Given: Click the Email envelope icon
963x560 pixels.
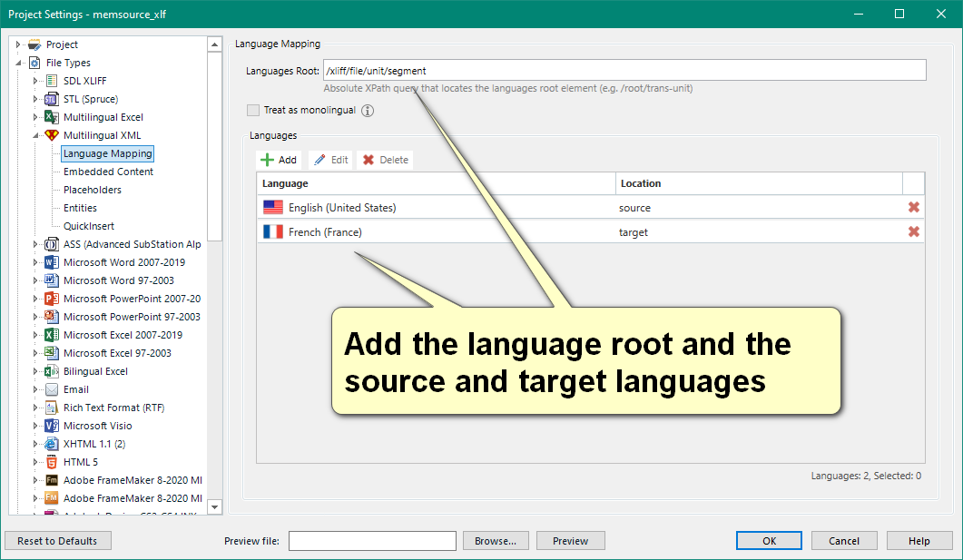Looking at the screenshot, I should click(x=52, y=389).
